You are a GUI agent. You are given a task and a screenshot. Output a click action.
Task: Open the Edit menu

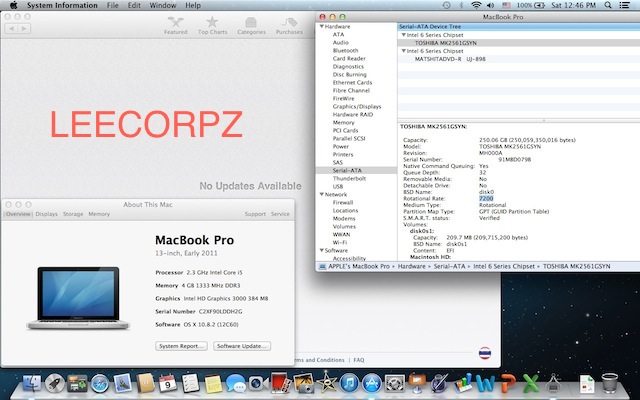[x=134, y=5]
